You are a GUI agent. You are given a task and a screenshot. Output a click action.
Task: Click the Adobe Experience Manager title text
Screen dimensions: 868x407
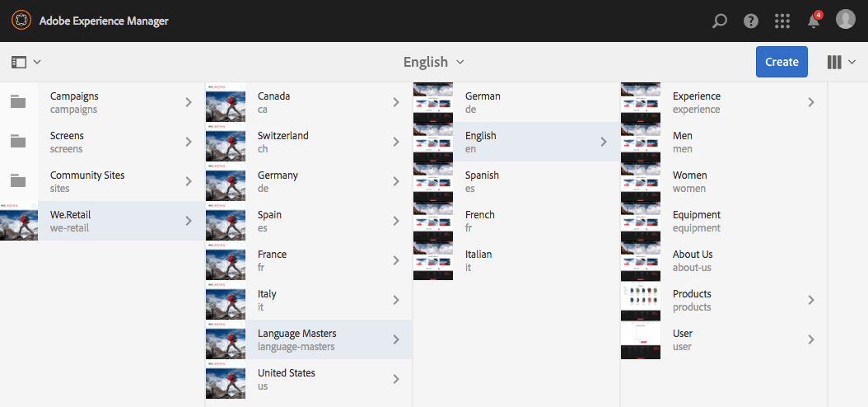point(104,21)
